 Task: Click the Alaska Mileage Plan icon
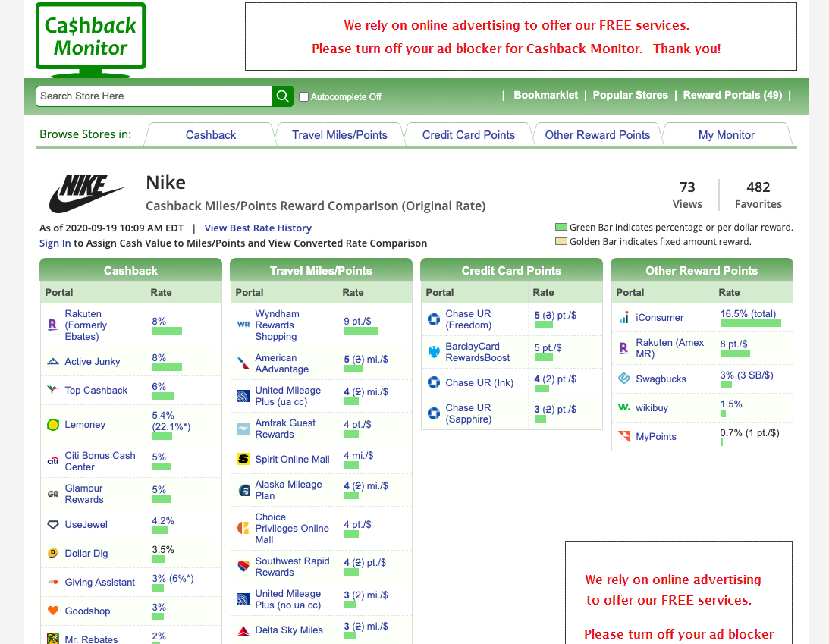click(x=243, y=490)
